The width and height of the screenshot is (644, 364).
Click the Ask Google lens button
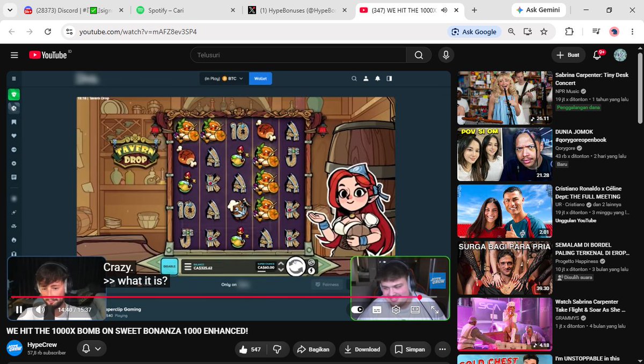[474, 32]
